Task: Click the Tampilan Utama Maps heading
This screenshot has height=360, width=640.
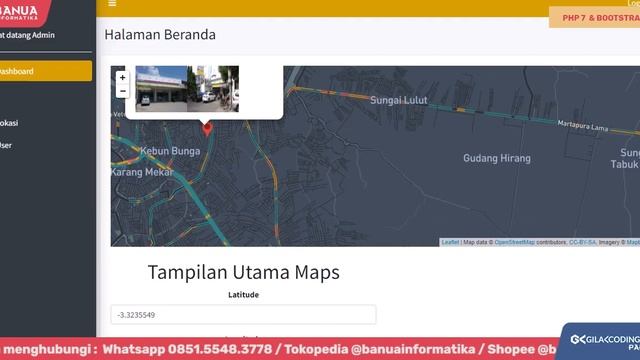Action: [x=244, y=272]
